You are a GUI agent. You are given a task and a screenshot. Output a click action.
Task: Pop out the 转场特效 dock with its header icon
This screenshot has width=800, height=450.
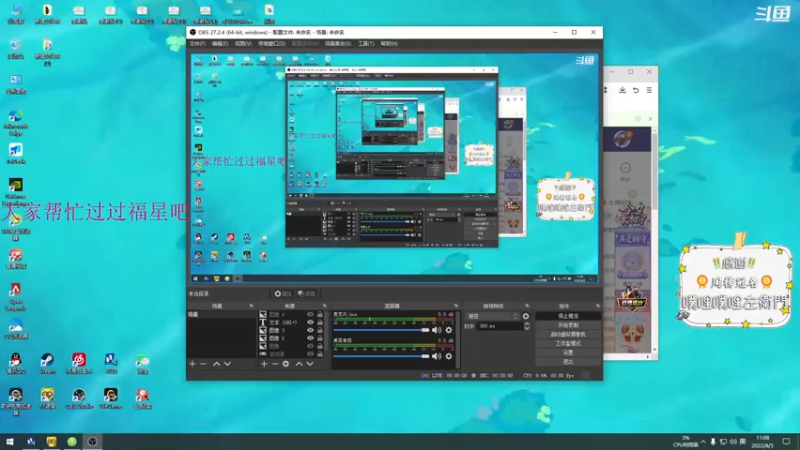[527, 306]
